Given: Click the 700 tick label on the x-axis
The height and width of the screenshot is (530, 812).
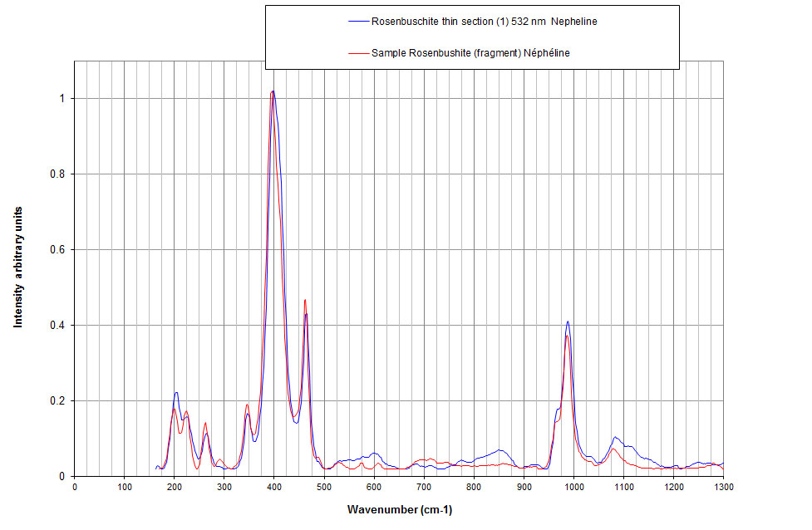Looking at the screenshot, I should click(424, 488).
